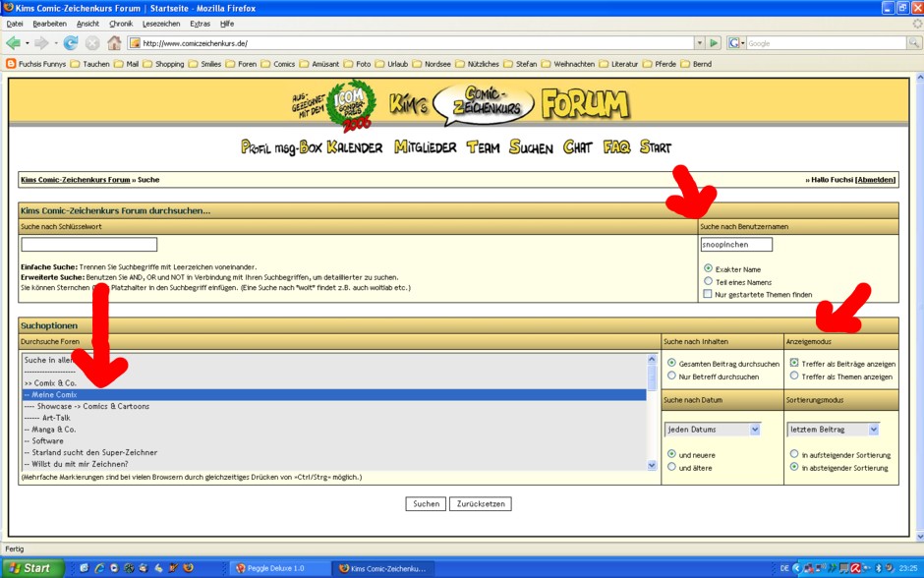Image resolution: width=924 pixels, height=578 pixels.
Task: Click the 'Suche nach Schlüsselwort' text field
Action: 89,245
